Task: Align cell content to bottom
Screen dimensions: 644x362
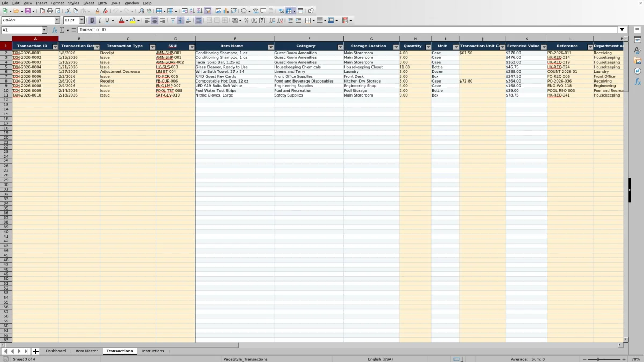Action: (x=188, y=20)
